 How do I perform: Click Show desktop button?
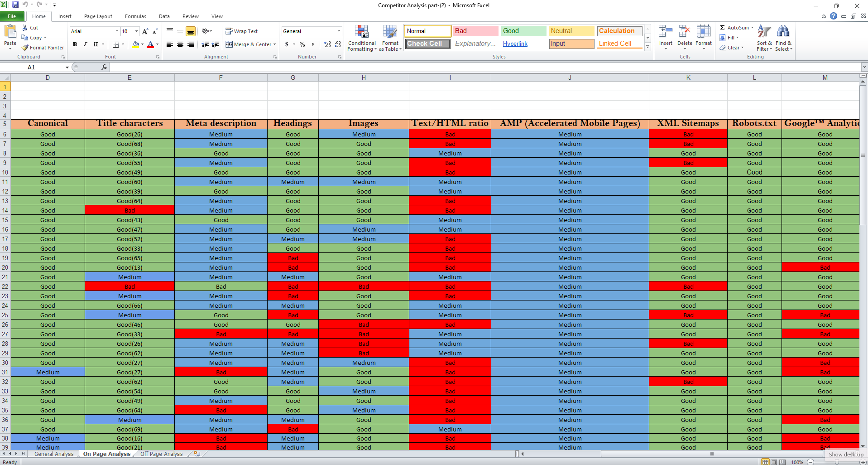click(x=845, y=454)
